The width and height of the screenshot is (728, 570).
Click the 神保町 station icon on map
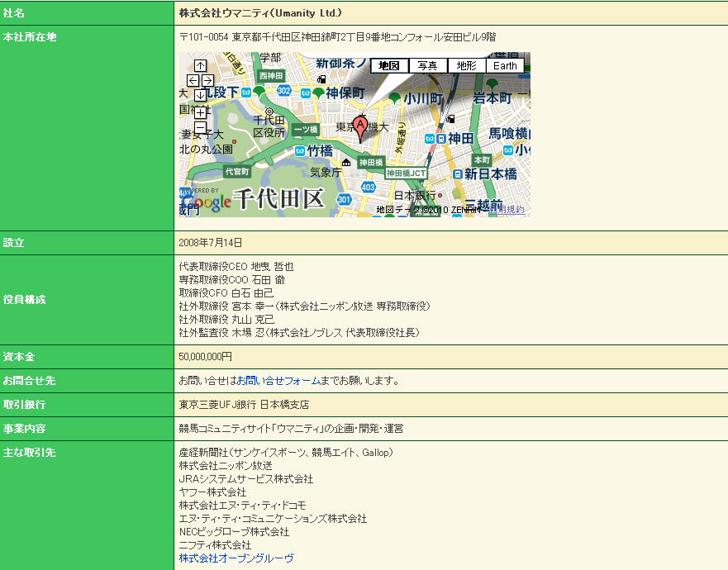306,93
